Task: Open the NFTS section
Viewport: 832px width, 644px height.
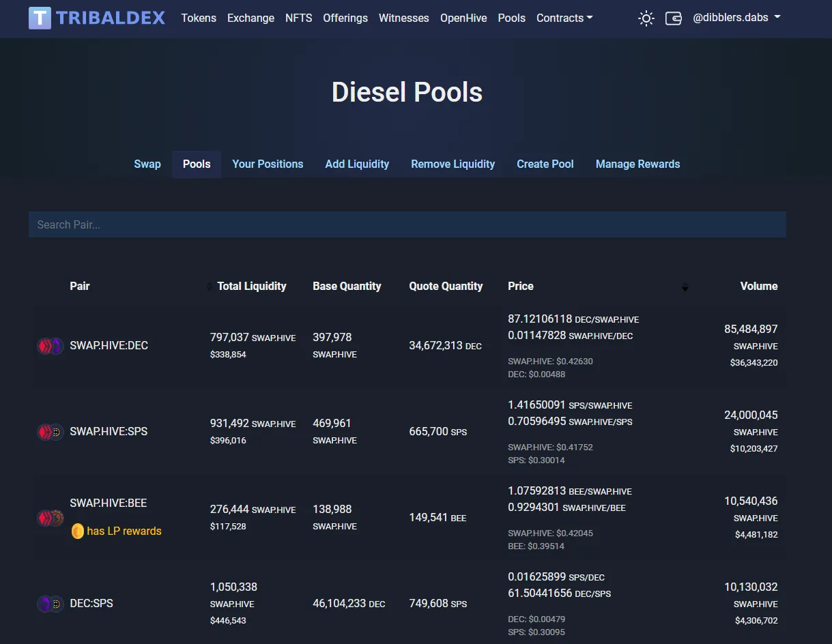Action: point(299,18)
